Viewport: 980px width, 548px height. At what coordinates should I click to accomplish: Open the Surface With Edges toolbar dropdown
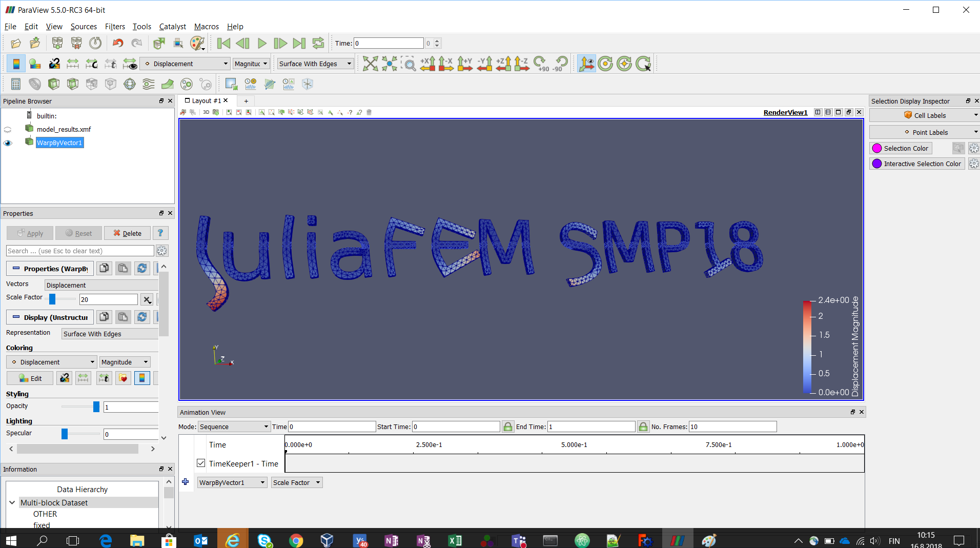(x=315, y=64)
